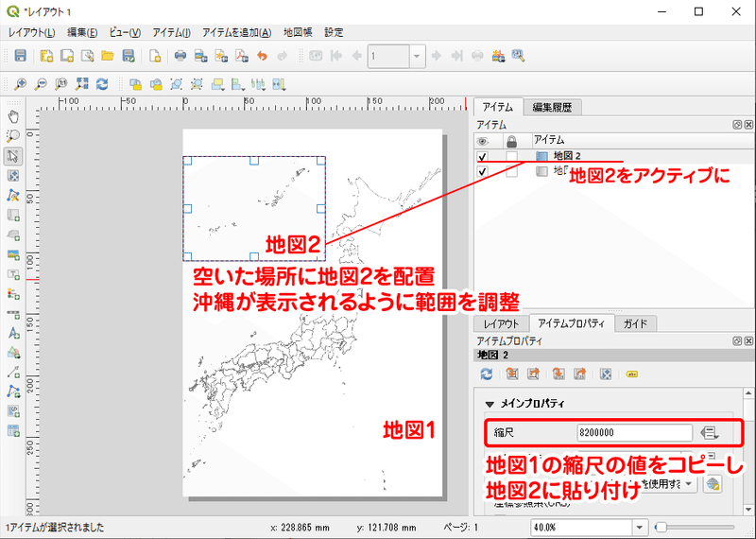Open the label settings icon in the item properties toolbar
The height and width of the screenshot is (539, 756).
click(x=631, y=374)
